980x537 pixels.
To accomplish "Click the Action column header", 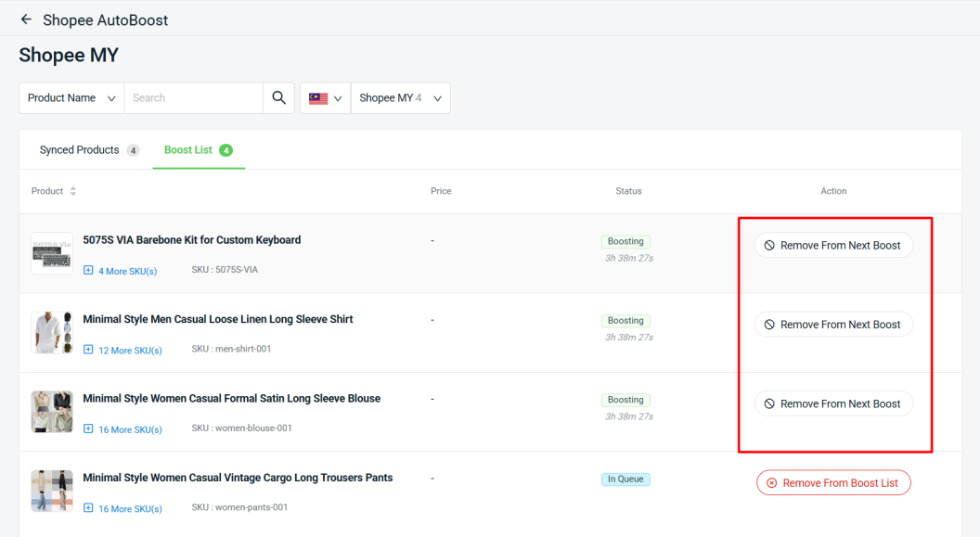I will [833, 191].
